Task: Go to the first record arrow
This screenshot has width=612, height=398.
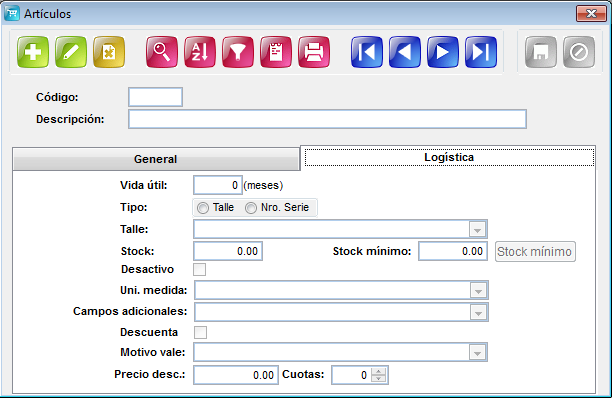Action: point(366,52)
